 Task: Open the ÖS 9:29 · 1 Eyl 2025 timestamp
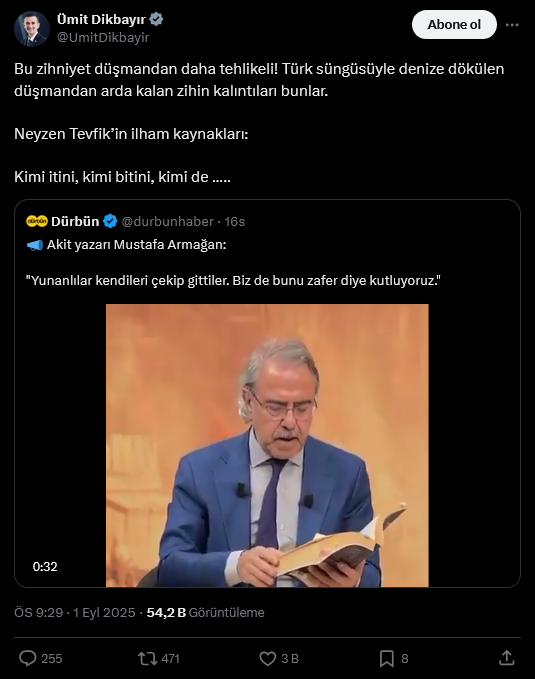tap(75, 612)
